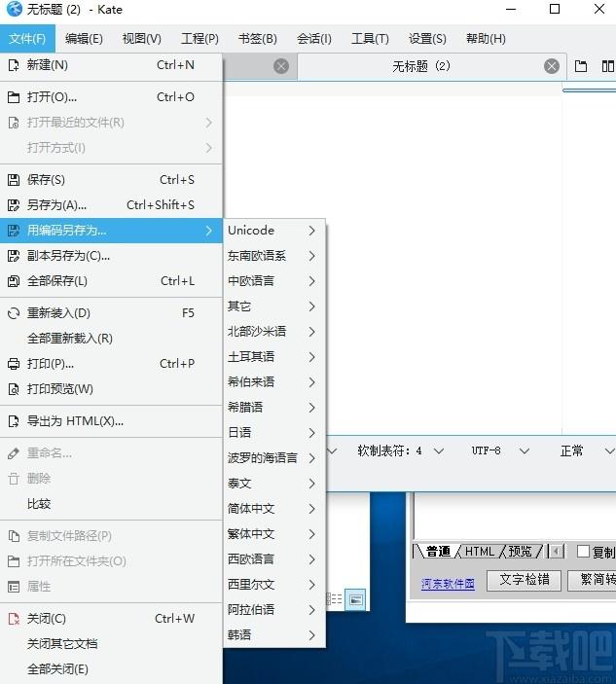
Task: Open the UTF-8 encoding dropdown in status bar
Action: click(x=500, y=450)
